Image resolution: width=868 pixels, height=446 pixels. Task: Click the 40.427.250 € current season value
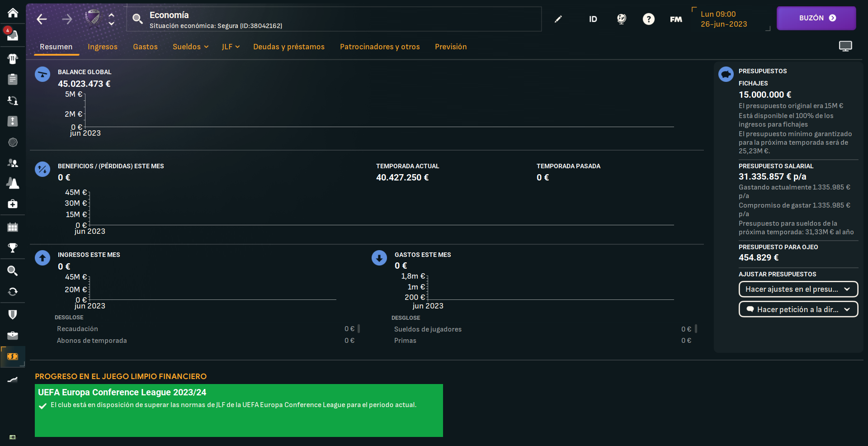click(402, 177)
